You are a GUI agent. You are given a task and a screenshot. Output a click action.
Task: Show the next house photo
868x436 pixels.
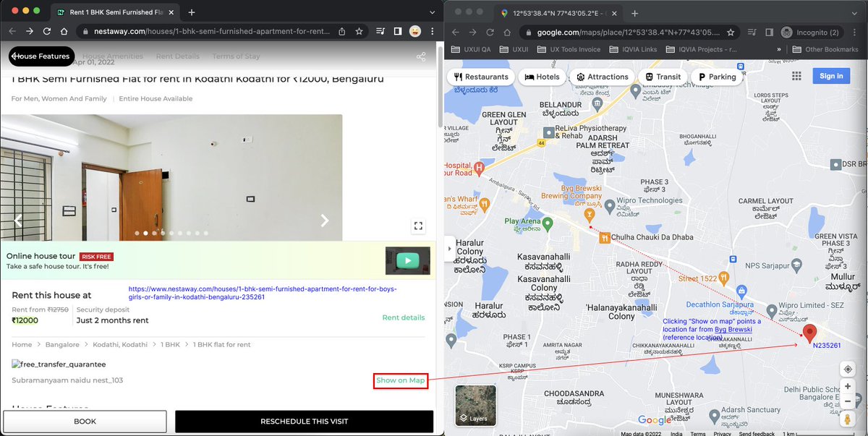[325, 221]
